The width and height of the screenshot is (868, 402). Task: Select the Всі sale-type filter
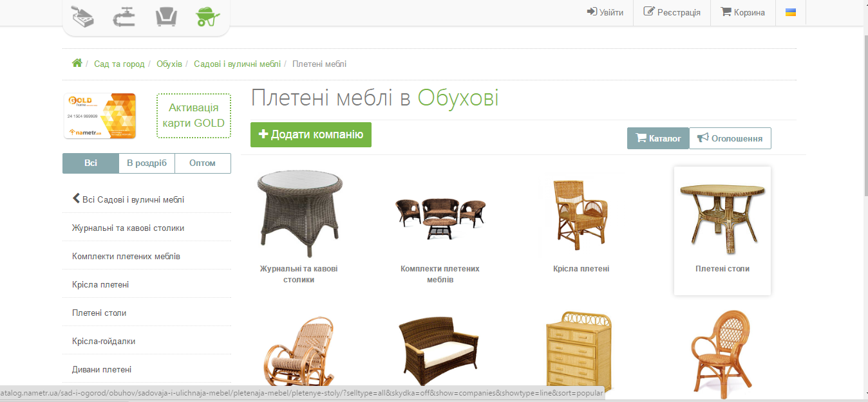coord(91,163)
